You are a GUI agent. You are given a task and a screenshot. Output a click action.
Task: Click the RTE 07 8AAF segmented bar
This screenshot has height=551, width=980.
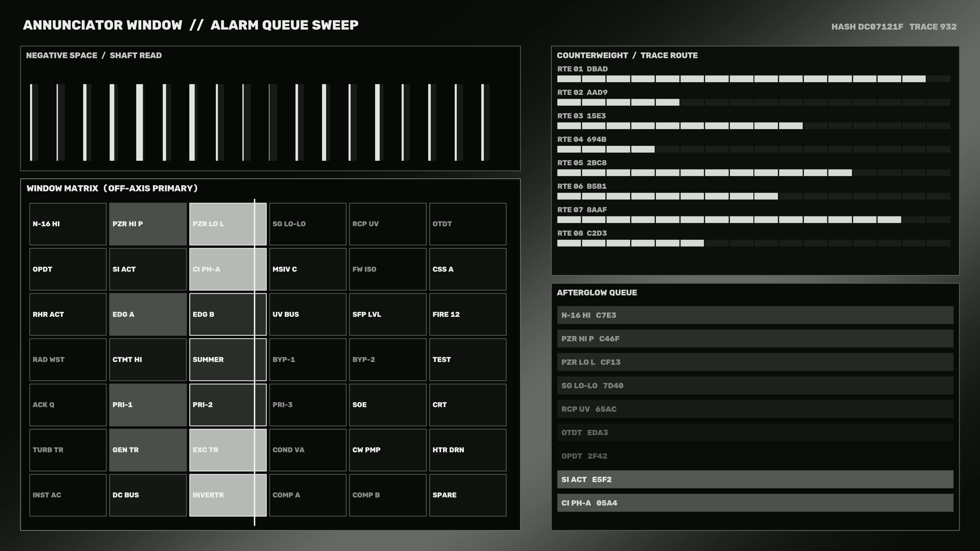tap(754, 220)
